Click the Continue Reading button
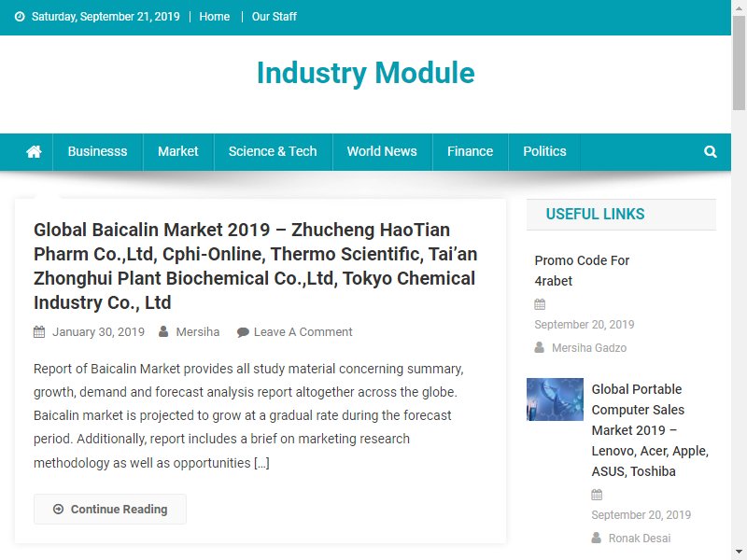 (x=110, y=509)
